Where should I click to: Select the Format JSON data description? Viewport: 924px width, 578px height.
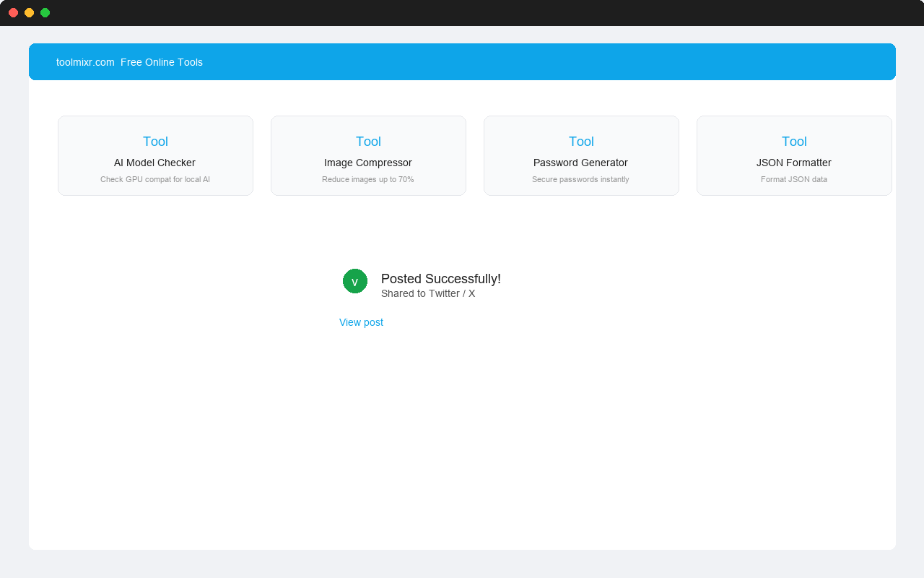[x=794, y=179]
